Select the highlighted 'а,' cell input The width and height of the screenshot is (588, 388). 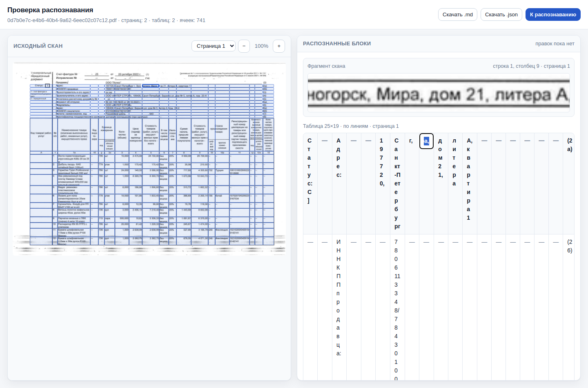tap(426, 141)
